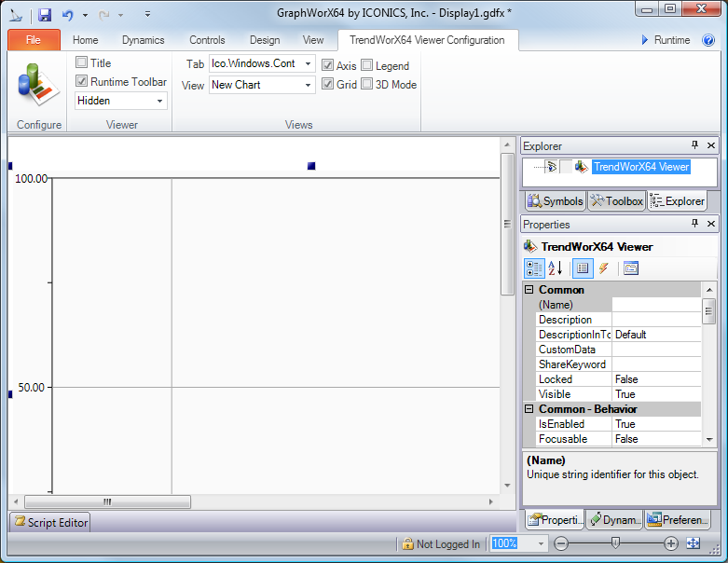Start Runtime mode
The height and width of the screenshot is (563, 728).
pyautogui.click(x=666, y=40)
